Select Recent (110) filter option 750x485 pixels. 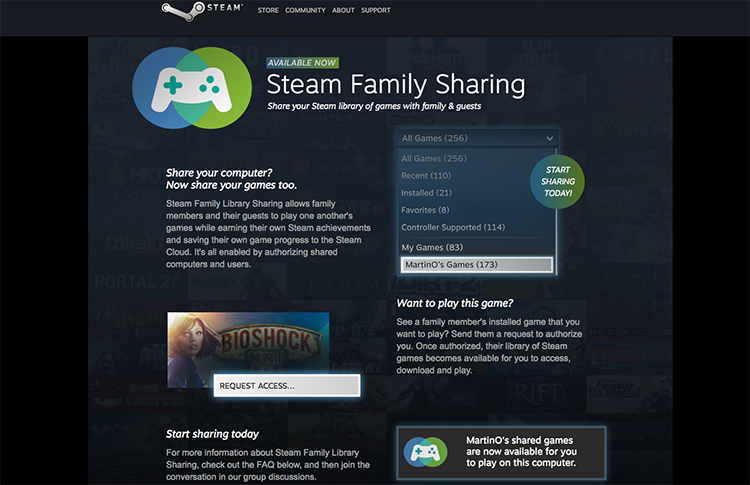[426, 176]
